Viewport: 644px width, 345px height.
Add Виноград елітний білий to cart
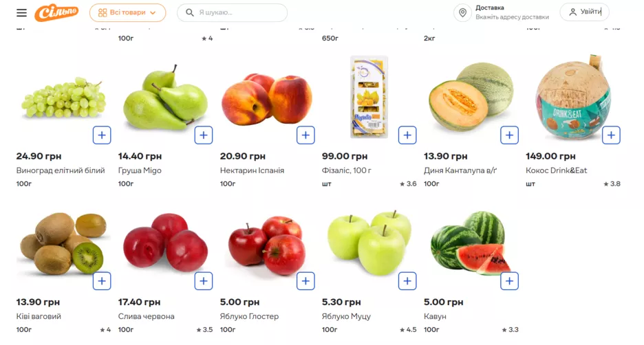point(102,135)
